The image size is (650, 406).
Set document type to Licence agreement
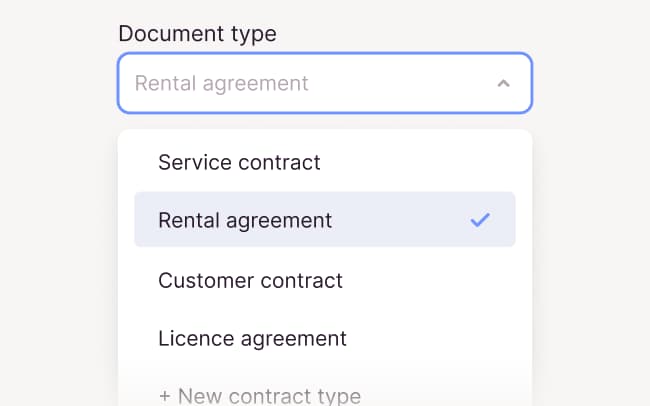tap(252, 338)
